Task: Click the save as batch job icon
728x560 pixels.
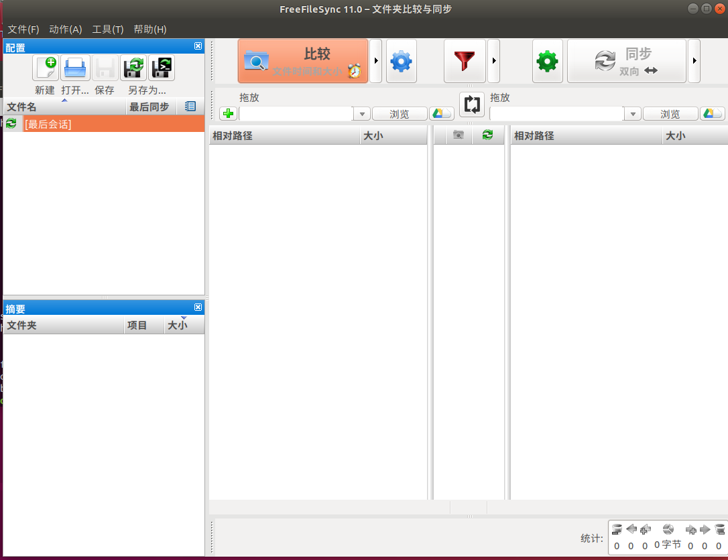Action: 162,68
